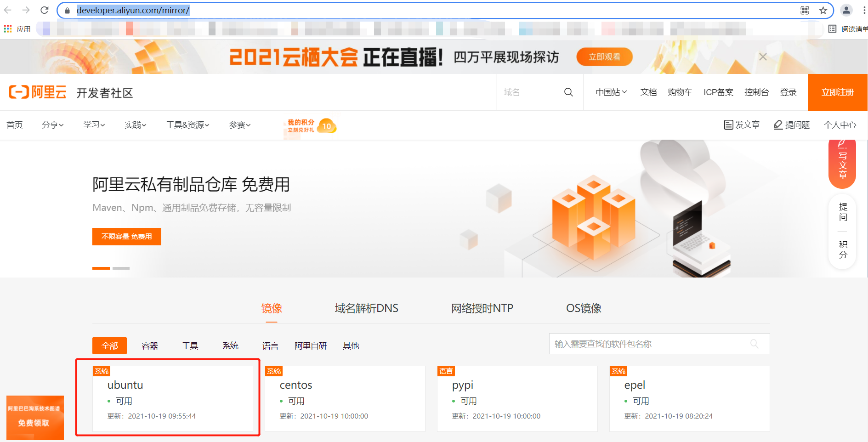The height and width of the screenshot is (442, 868).
Task: Expand the 分享 navigation dropdown
Action: click(52, 125)
